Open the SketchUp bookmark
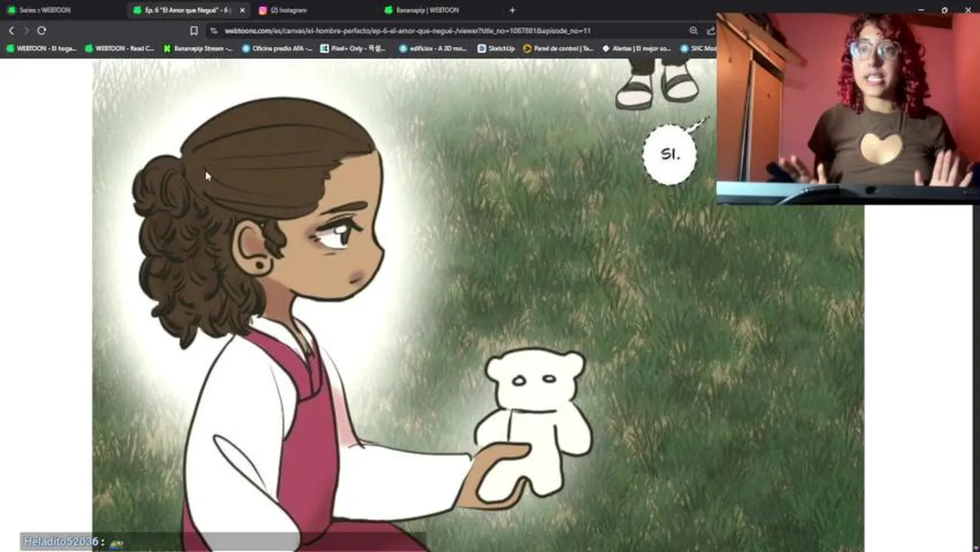This screenshot has width=980, height=552. [495, 48]
